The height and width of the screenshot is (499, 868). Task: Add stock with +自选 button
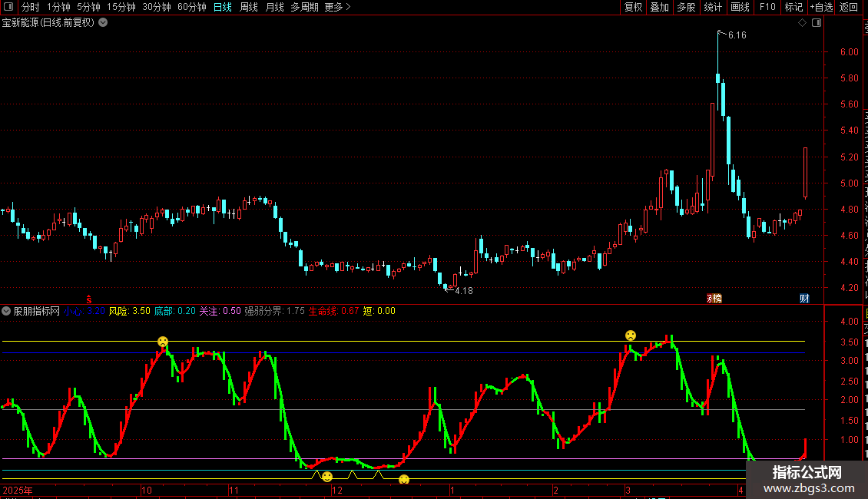(x=821, y=7)
